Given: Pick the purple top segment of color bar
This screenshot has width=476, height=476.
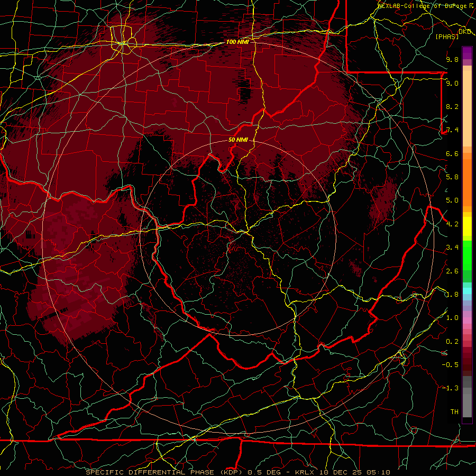Looking at the screenshot, I should point(467,53).
